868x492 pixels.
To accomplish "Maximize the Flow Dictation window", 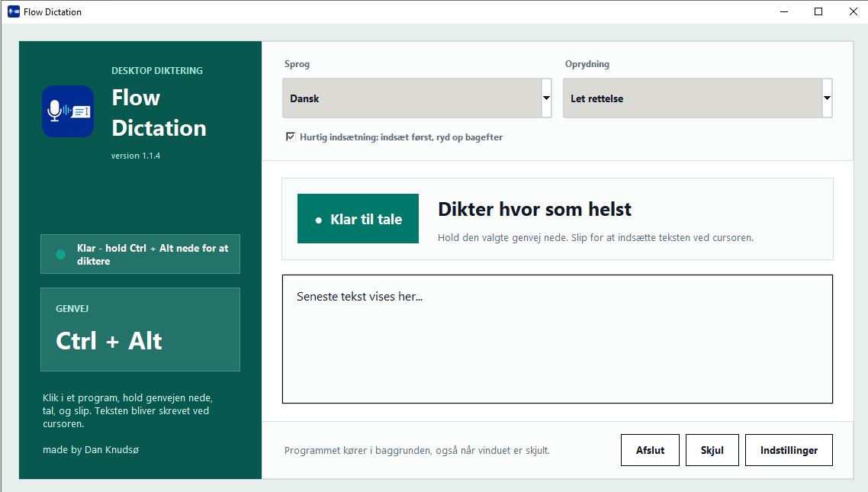I will 818,11.
